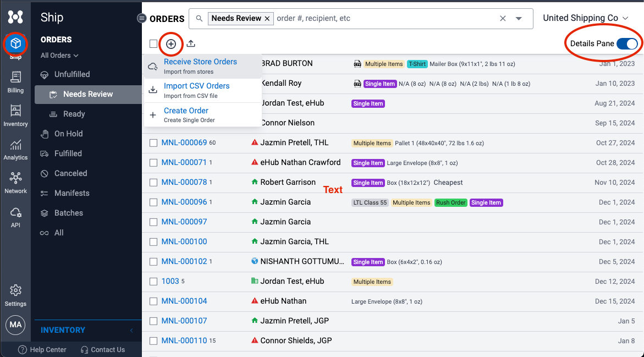Click inside the order search field
Image resolution: width=644 pixels, height=357 pixels.
point(357,18)
